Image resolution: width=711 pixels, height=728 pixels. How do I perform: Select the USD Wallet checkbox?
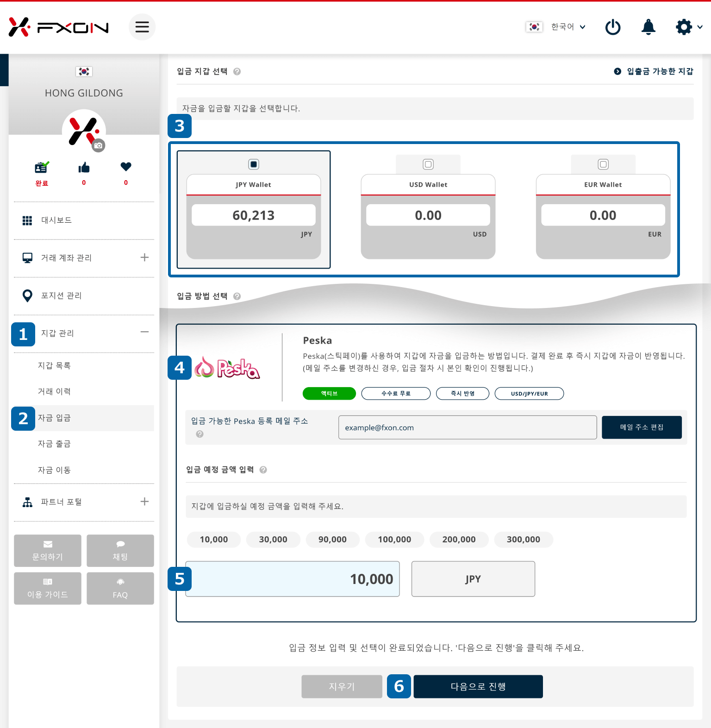pos(428,164)
